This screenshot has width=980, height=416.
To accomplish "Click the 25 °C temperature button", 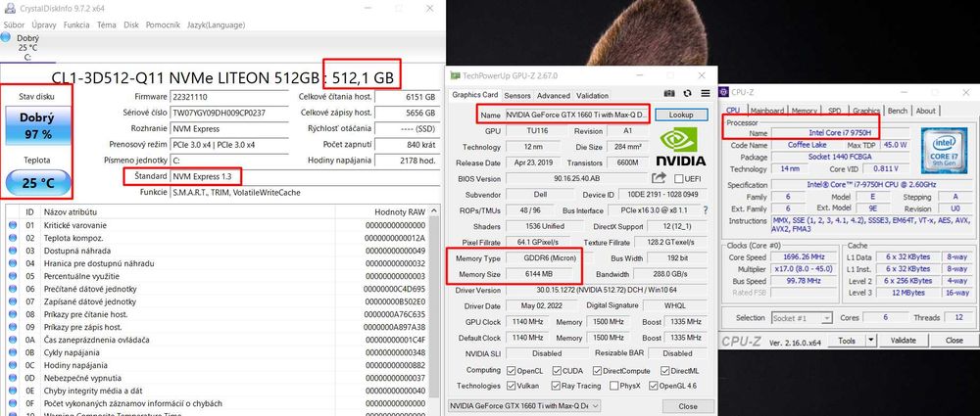I will 37,184.
